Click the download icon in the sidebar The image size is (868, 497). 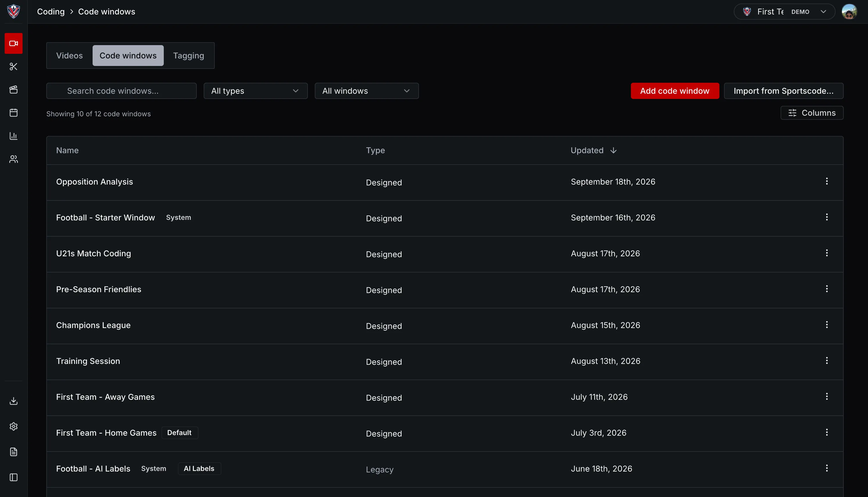pyautogui.click(x=13, y=401)
